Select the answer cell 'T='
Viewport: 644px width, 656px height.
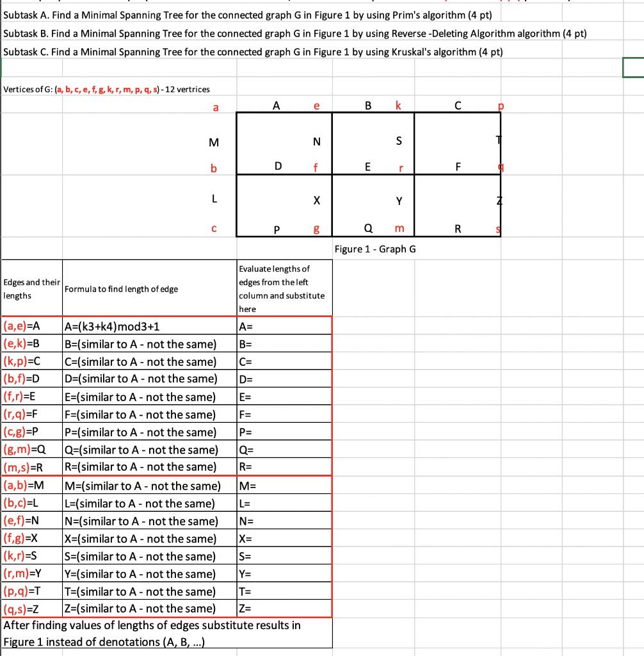[x=284, y=591]
